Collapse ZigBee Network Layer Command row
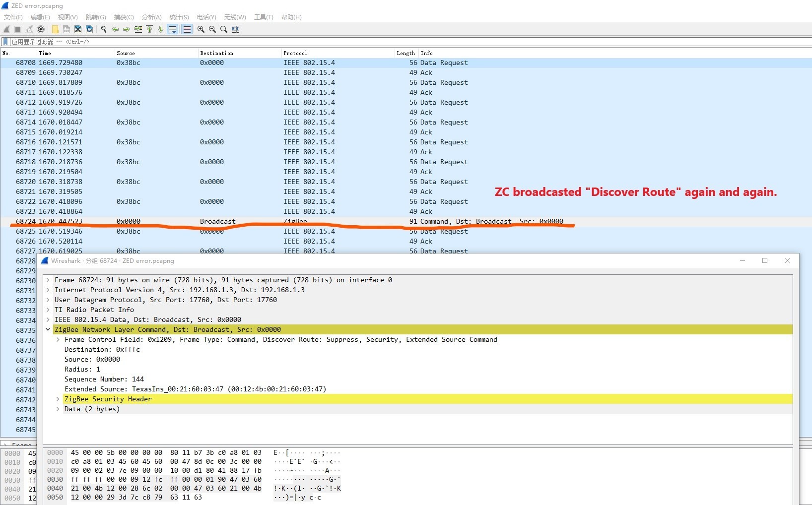 (x=48, y=329)
